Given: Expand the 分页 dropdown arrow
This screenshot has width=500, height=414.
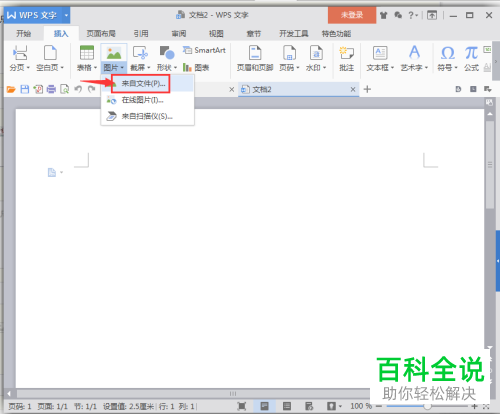Looking at the screenshot, I should 28,68.
